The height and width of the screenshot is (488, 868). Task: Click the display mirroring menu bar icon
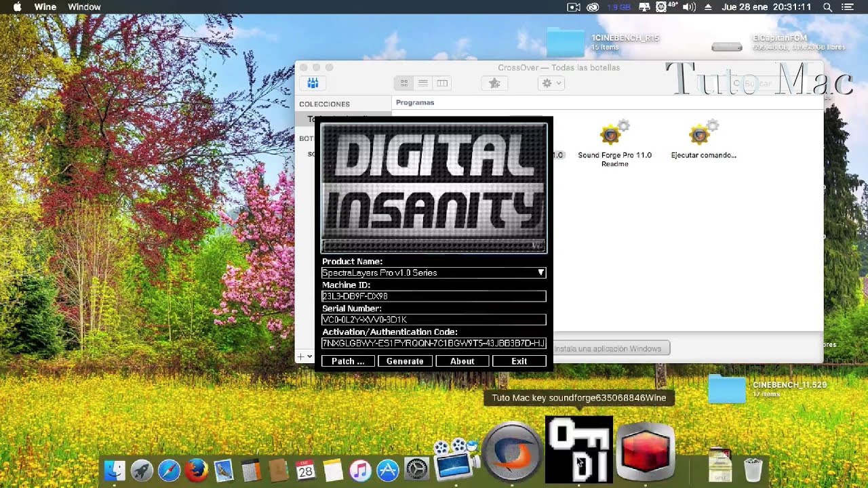[644, 7]
